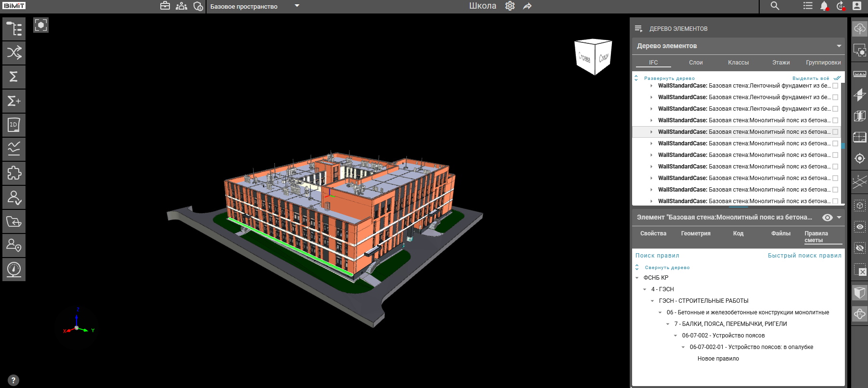The width and height of the screenshot is (868, 388).
Task: Collapse the ФСНБ КР tree node
Action: click(637, 278)
